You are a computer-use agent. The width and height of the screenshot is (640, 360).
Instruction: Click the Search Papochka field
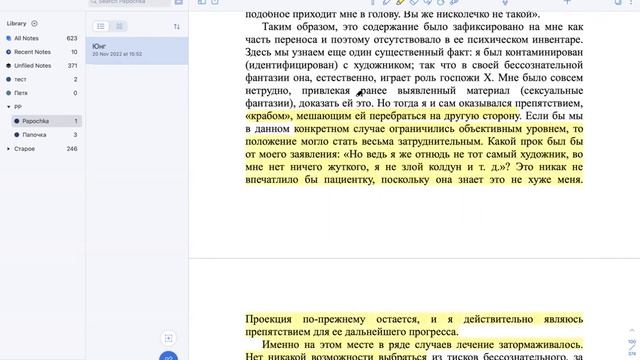pyautogui.click(x=129, y=2)
